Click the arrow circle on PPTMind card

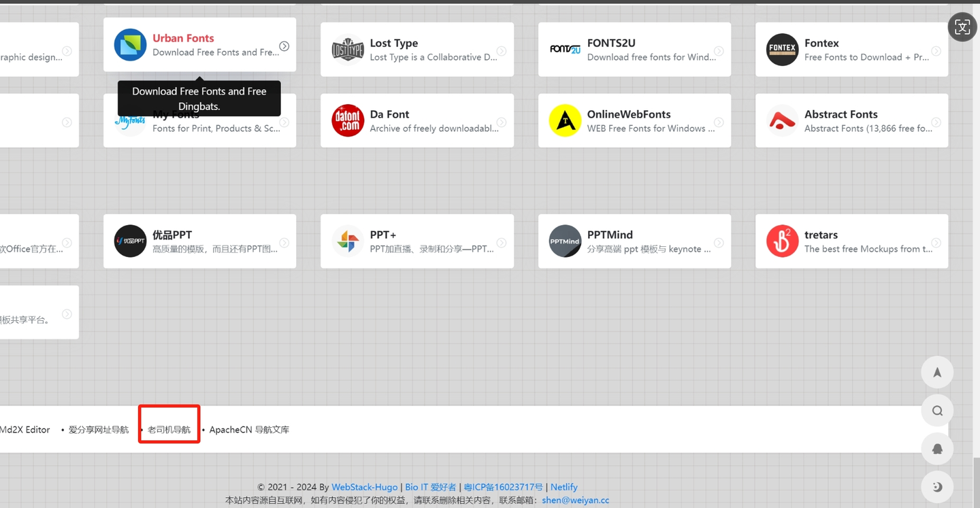pyautogui.click(x=719, y=243)
